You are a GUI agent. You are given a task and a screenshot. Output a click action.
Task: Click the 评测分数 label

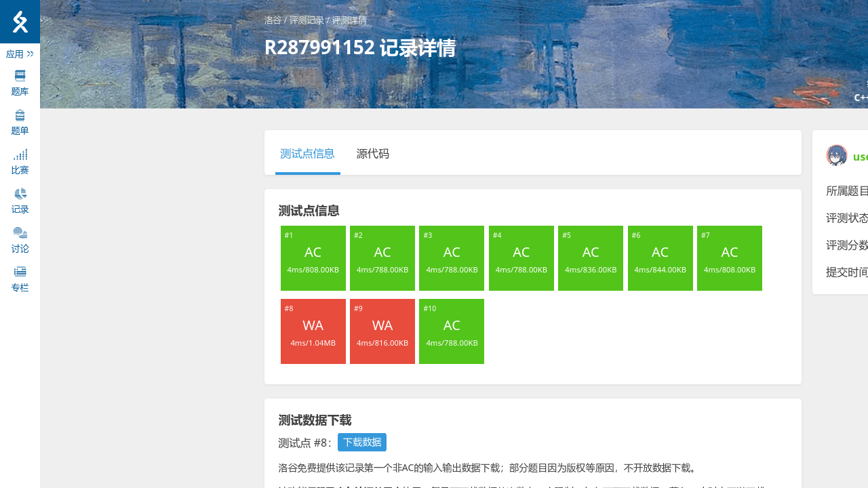click(847, 245)
